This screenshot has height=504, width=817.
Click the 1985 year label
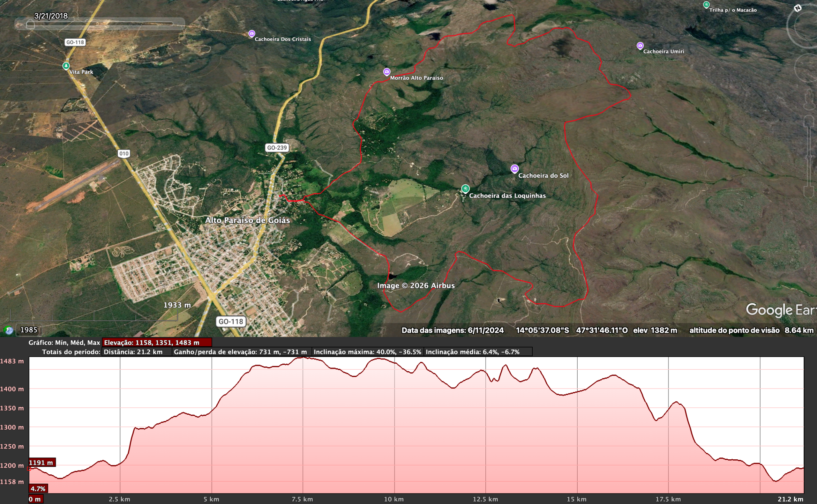pos(29,330)
